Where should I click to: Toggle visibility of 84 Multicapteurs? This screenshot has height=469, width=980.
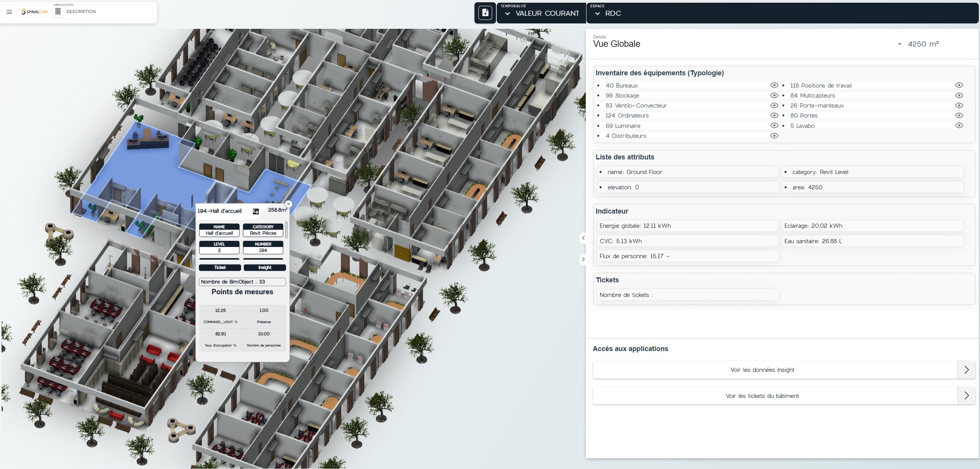pos(959,95)
